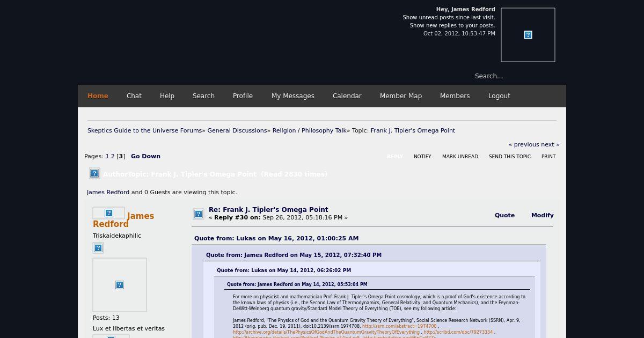Open Frank J. Tipler's Omega Point breadcrumb link
Viewport: 644px width, 338px height.
coord(413,130)
